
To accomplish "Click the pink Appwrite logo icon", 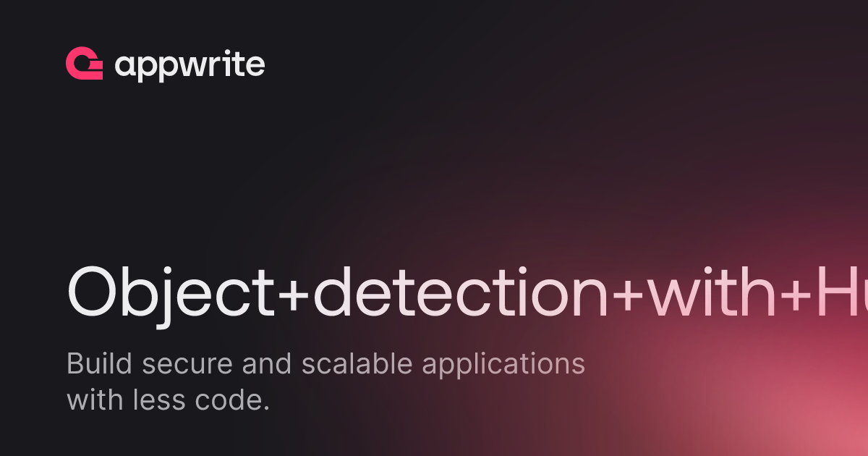I will (84, 64).
